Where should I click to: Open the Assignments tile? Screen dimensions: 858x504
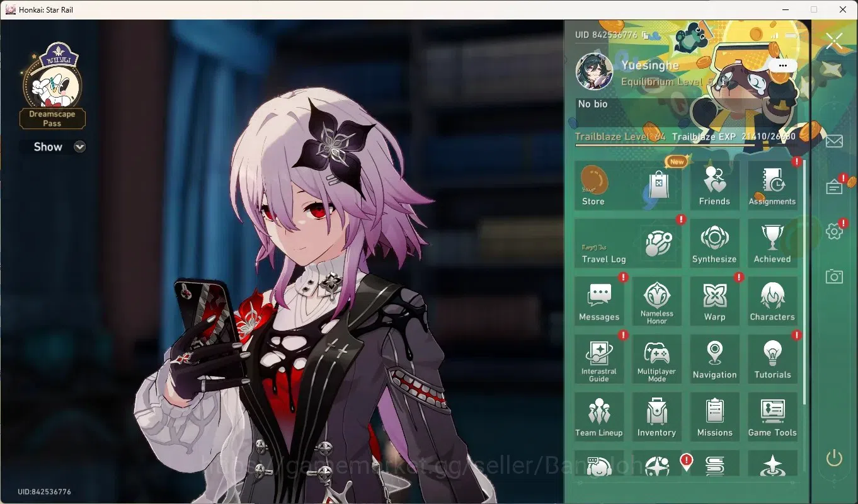772,185
